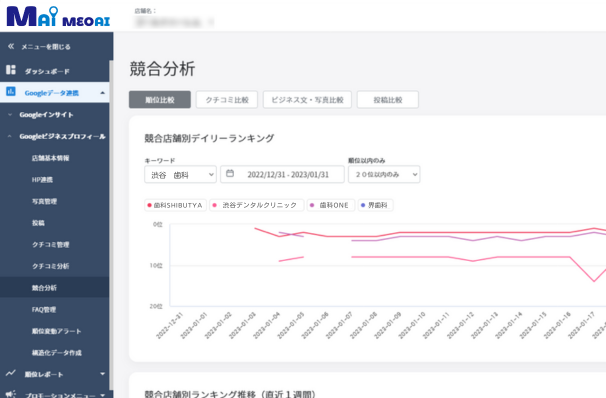Open the 20位以内のみ rank filter dropdown
The image size is (606, 398).
pos(384,175)
